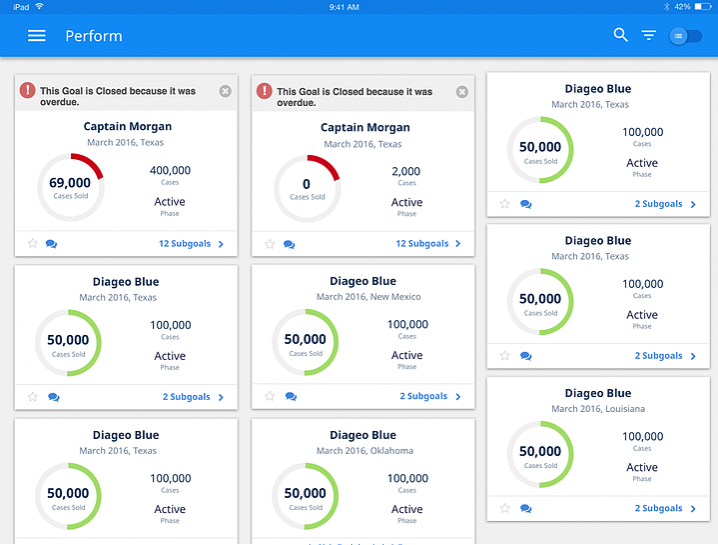Click the 69,000 Cases Sold progress ring

point(71,187)
